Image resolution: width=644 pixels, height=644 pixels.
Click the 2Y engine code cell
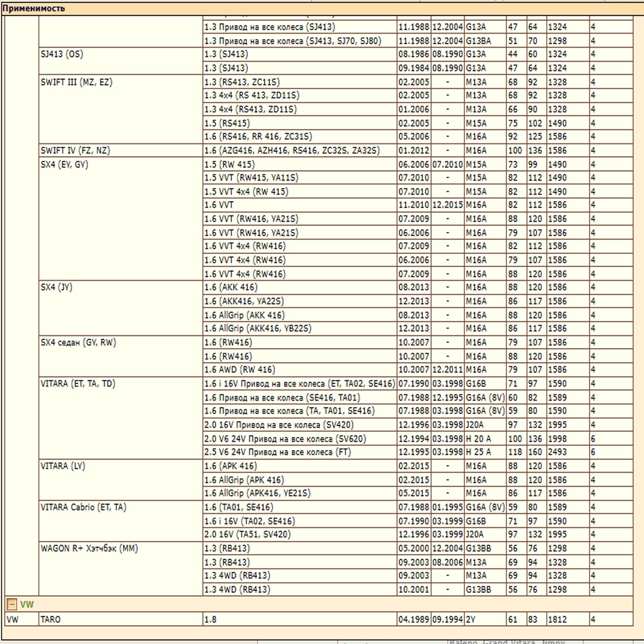(471, 619)
